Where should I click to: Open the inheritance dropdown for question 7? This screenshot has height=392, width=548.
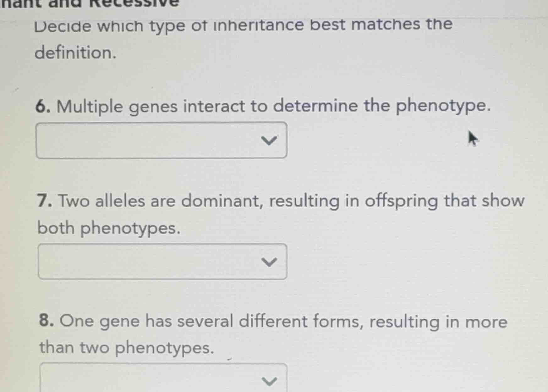click(x=162, y=262)
